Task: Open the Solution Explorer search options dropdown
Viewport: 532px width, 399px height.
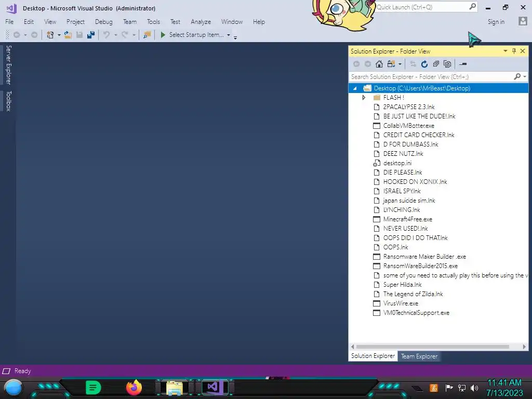Action: tap(525, 77)
